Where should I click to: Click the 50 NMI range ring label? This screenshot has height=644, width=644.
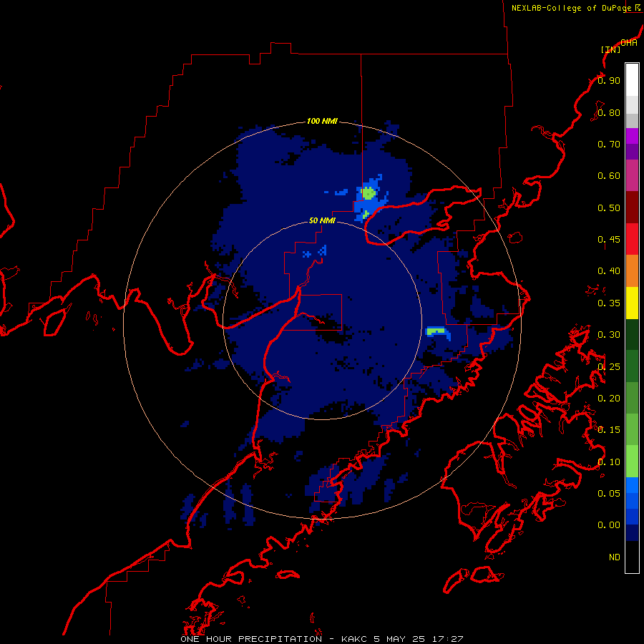(x=322, y=220)
